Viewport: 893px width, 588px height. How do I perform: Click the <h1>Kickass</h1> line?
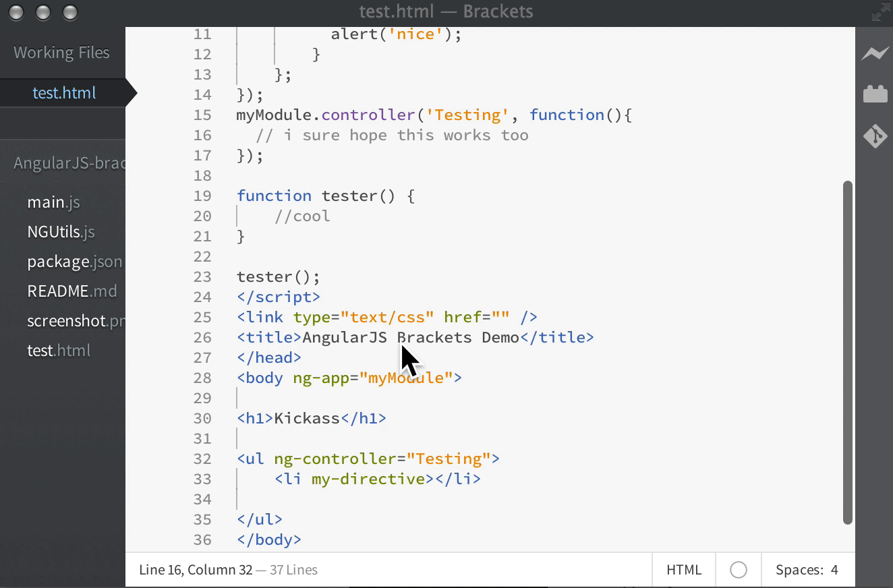pyautogui.click(x=311, y=418)
